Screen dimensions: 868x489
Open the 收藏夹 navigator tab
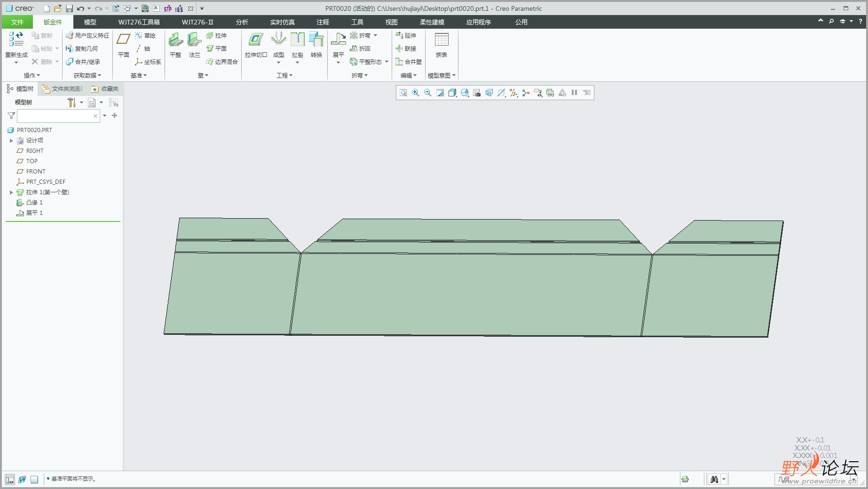click(x=104, y=89)
